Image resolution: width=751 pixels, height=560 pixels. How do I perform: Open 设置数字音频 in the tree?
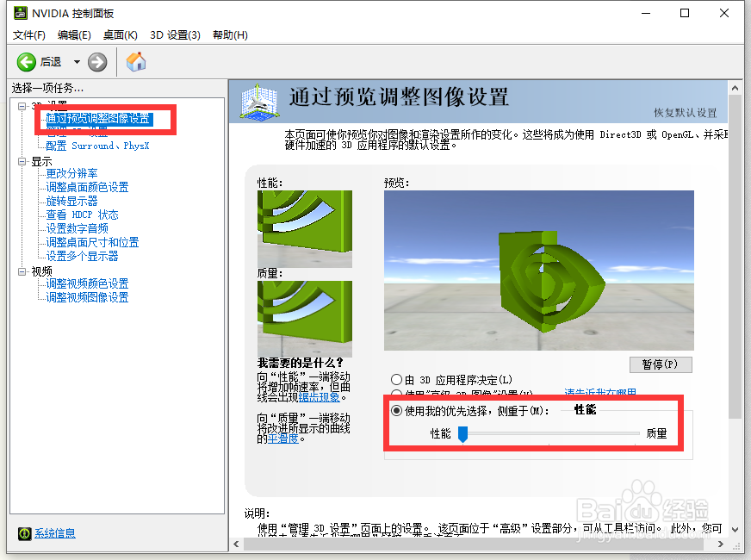point(78,228)
